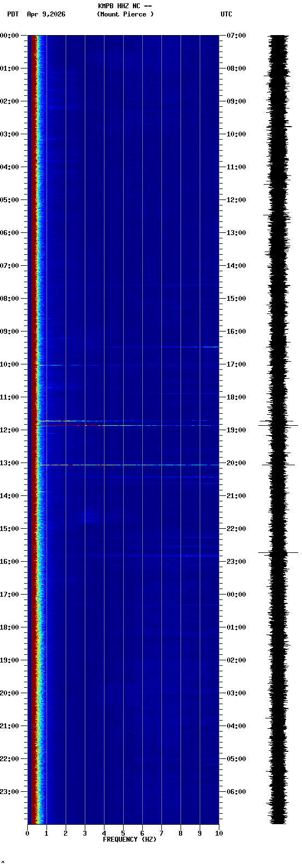The height and width of the screenshot is (868, 302).
Task: Click the date 'Apr 9,2026'
Action: 46,14
